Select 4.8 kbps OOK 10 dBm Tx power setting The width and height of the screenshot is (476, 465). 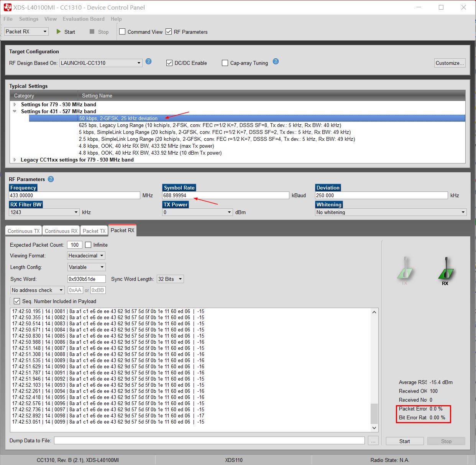point(150,153)
